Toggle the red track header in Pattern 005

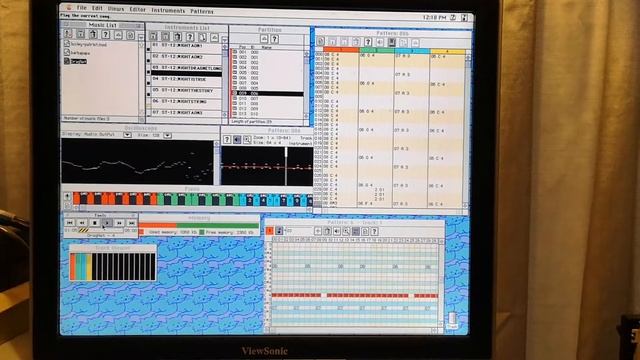coord(341,50)
